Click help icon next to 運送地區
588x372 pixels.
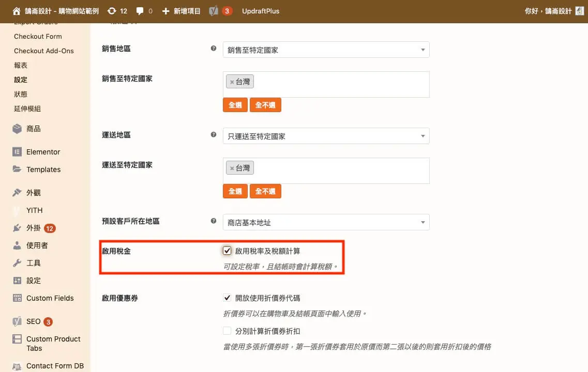(x=214, y=134)
